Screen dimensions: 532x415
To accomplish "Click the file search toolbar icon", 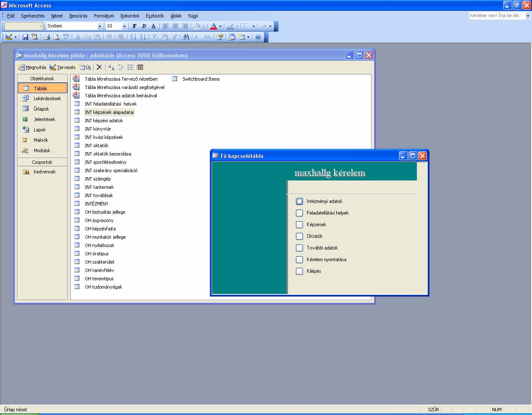I will 35,37.
